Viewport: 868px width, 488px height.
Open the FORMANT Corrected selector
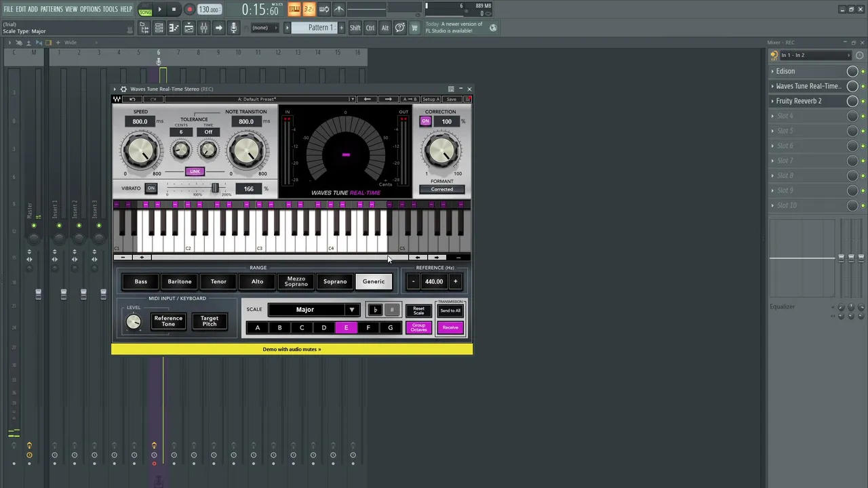pyautogui.click(x=441, y=189)
